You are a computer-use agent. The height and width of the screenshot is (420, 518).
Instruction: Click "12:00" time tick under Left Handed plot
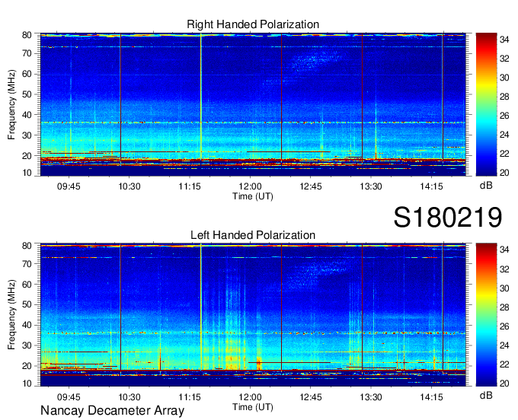click(x=250, y=397)
